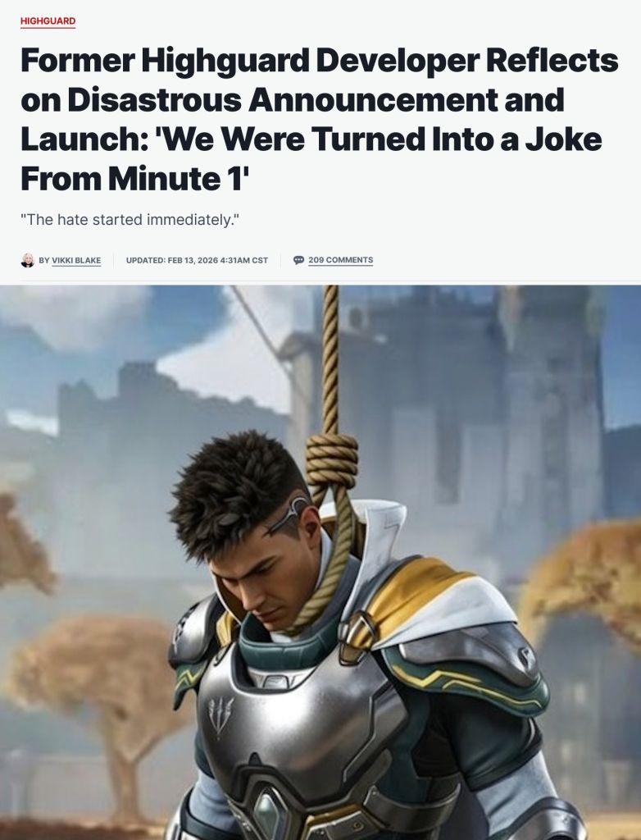Viewport: 641px width, 840px height.
Task: Click the article headline title
Action: point(320,119)
